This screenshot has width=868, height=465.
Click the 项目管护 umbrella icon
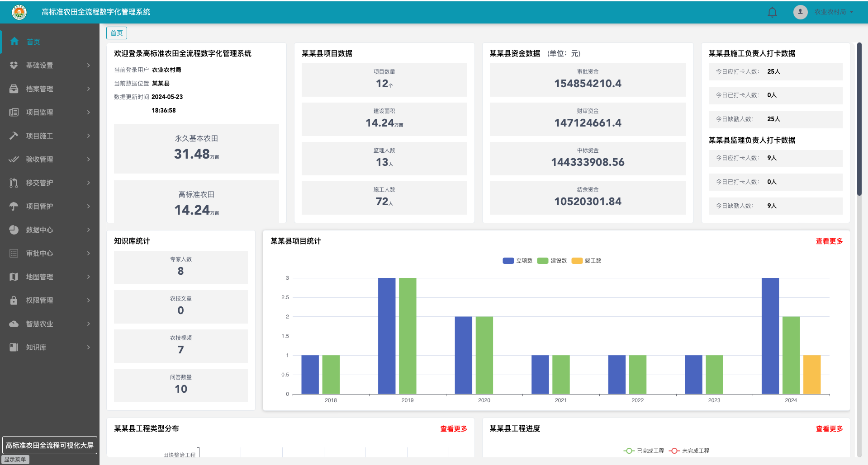tap(14, 206)
